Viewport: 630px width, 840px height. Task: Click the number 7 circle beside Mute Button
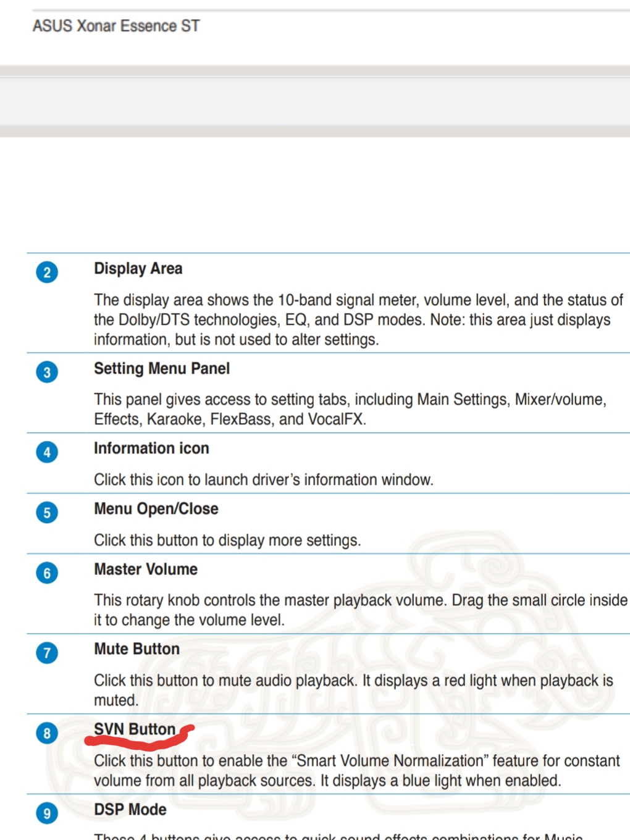point(47,653)
